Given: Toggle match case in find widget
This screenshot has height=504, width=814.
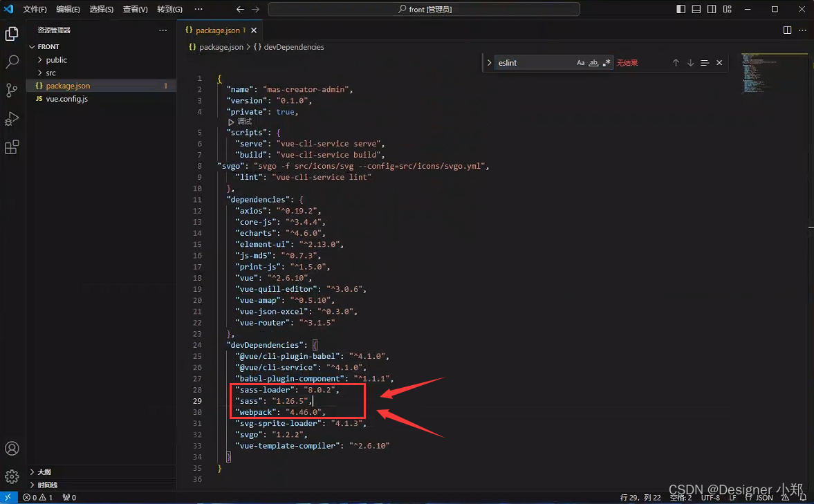Looking at the screenshot, I should point(580,63).
